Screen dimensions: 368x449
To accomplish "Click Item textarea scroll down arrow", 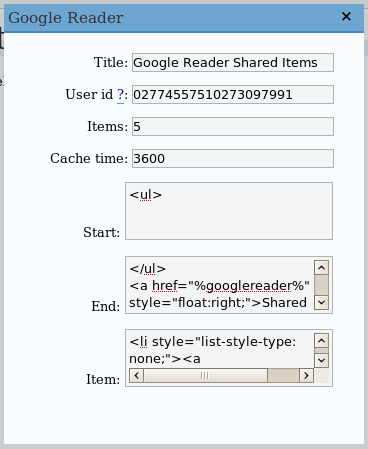I will click(321, 360).
